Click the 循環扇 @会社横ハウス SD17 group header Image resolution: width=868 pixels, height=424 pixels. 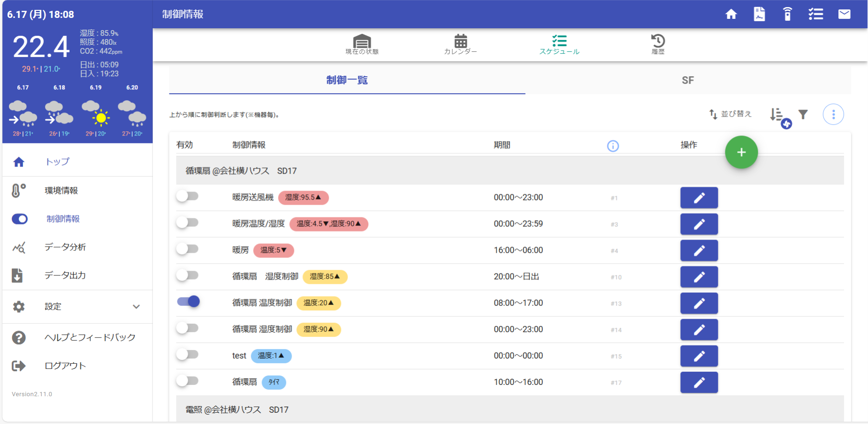click(x=510, y=171)
